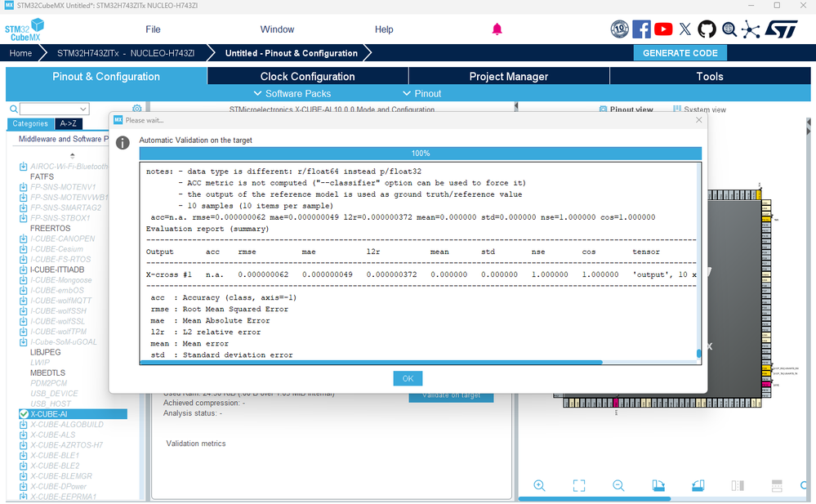Open the Window menu

coord(277,29)
